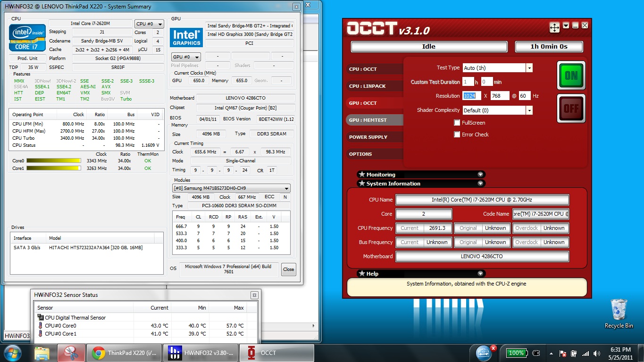Click resolution height field 768

500,96
